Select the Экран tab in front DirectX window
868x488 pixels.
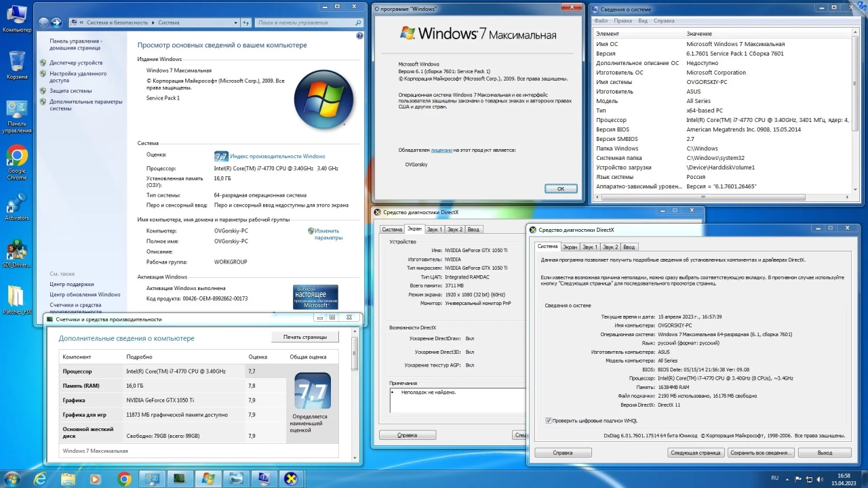570,247
